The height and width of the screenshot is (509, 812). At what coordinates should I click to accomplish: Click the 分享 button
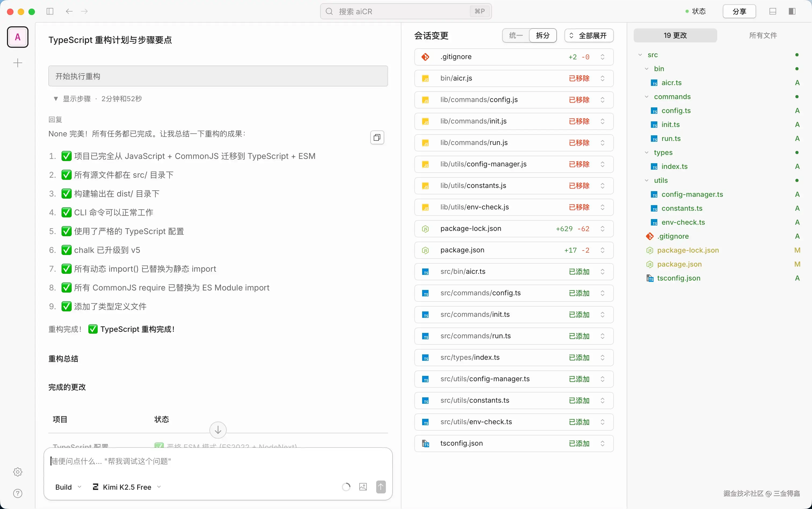[739, 12]
